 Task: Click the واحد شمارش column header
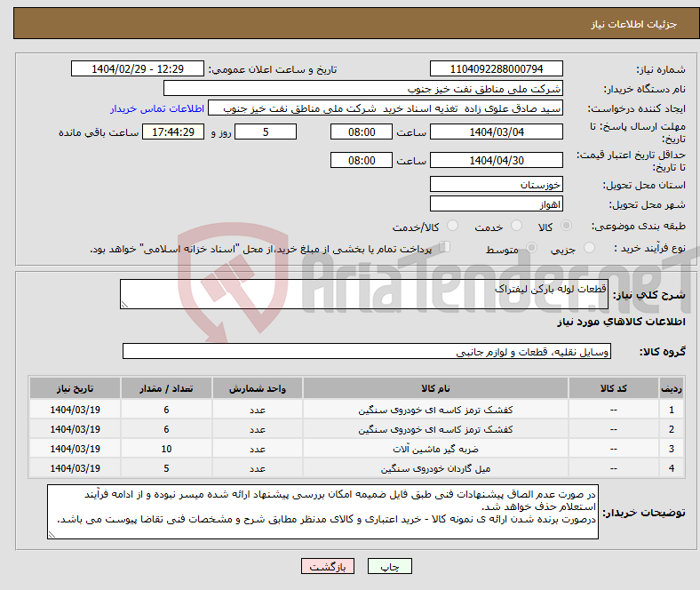[258, 388]
